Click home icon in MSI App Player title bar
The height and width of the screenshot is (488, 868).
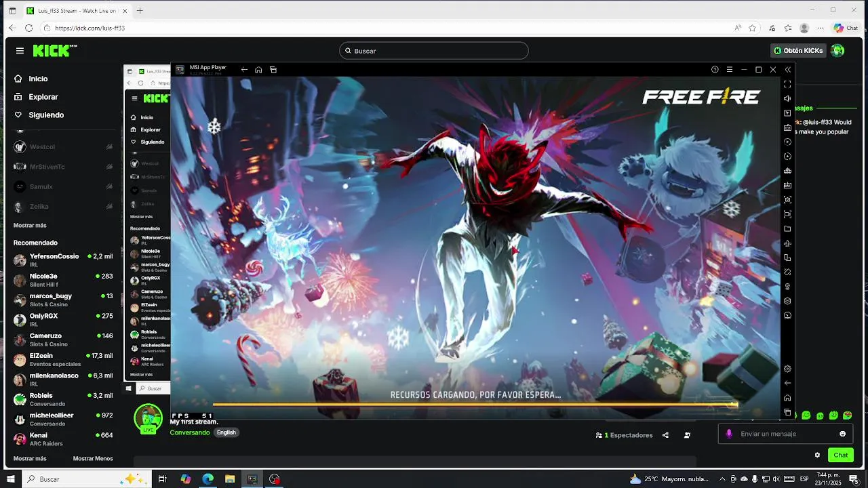(x=258, y=69)
